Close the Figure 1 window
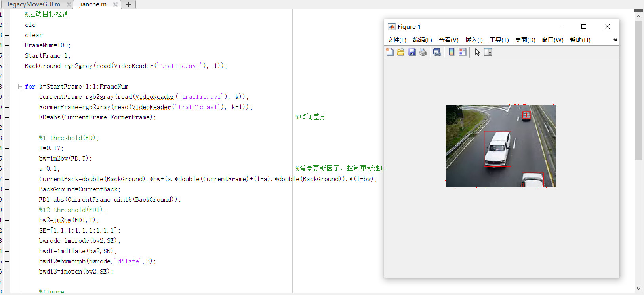This screenshot has width=644, height=295. click(607, 26)
